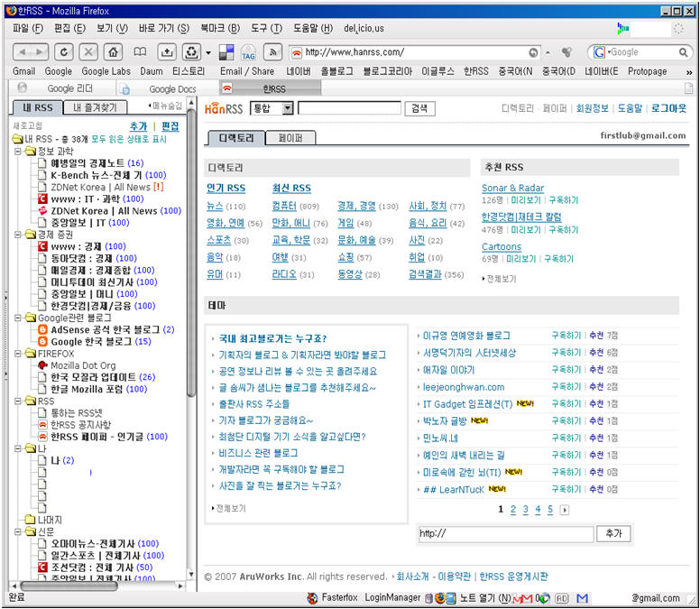Click 메뉴숨김 to hide the sidebar menu
This screenshot has width=700, height=609.
pos(166,106)
